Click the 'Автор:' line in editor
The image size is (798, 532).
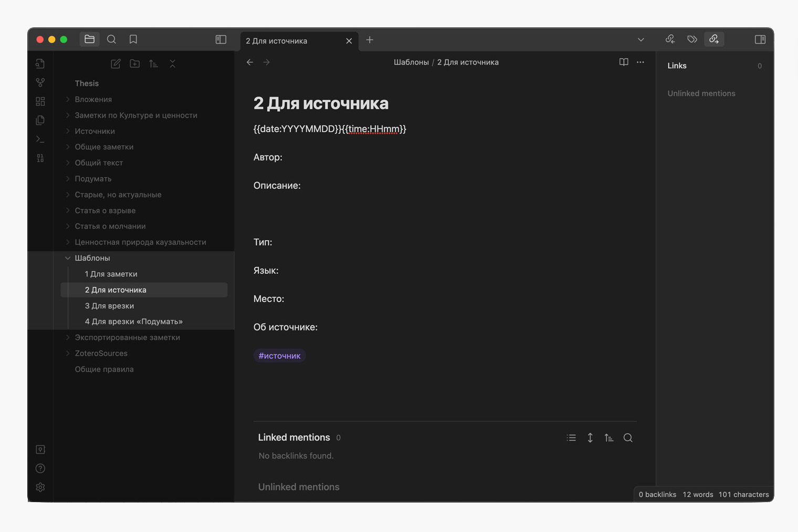[x=268, y=157]
